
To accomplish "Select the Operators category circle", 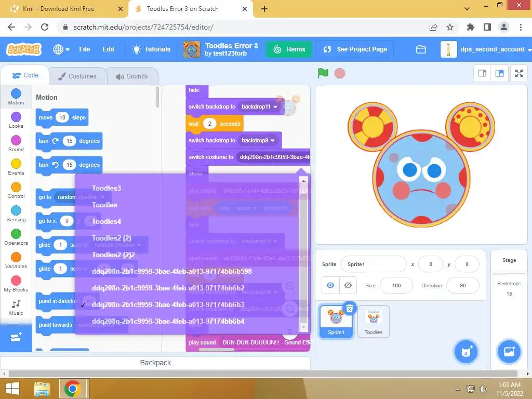I will [16, 234].
